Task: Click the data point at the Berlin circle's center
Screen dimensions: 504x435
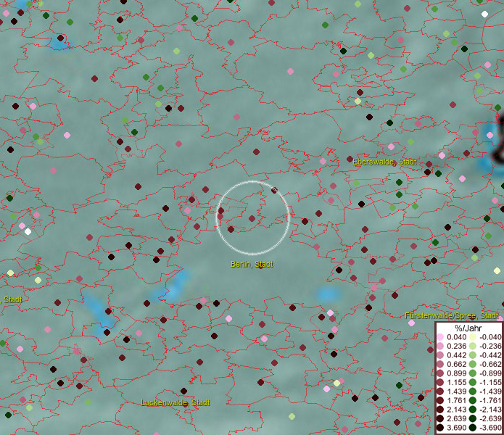Action: 252,218
